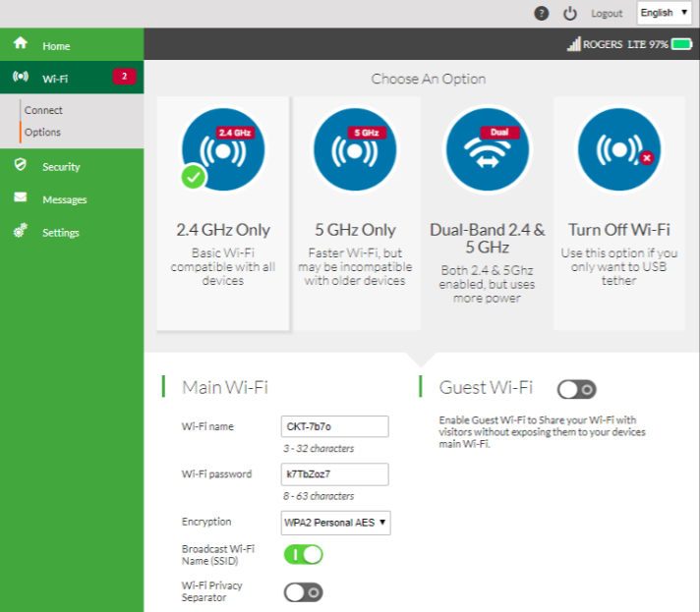Click the Dual-Band 2.4 & 5 GHz heading
Viewport: 700px width, 612px height.
pyautogui.click(x=488, y=238)
